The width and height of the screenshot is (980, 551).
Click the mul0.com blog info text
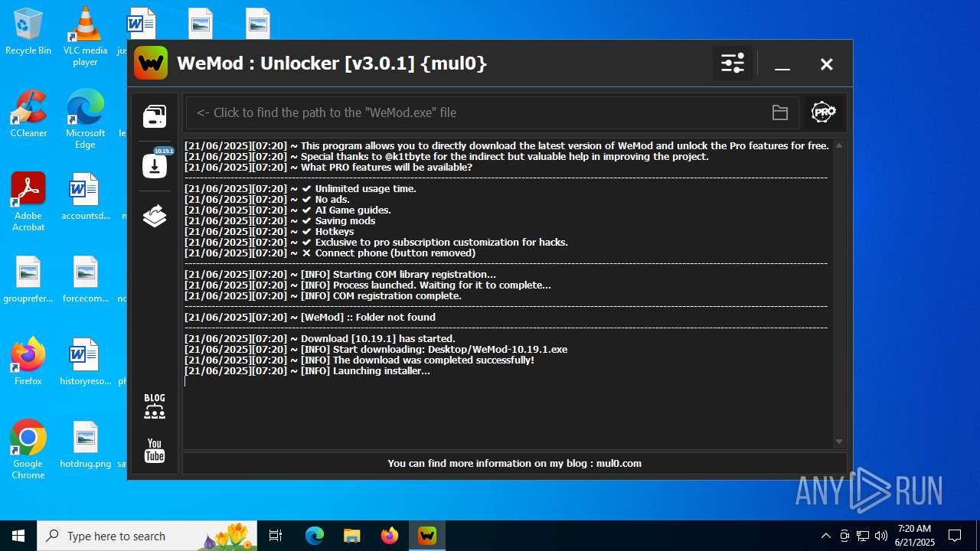[x=514, y=463]
